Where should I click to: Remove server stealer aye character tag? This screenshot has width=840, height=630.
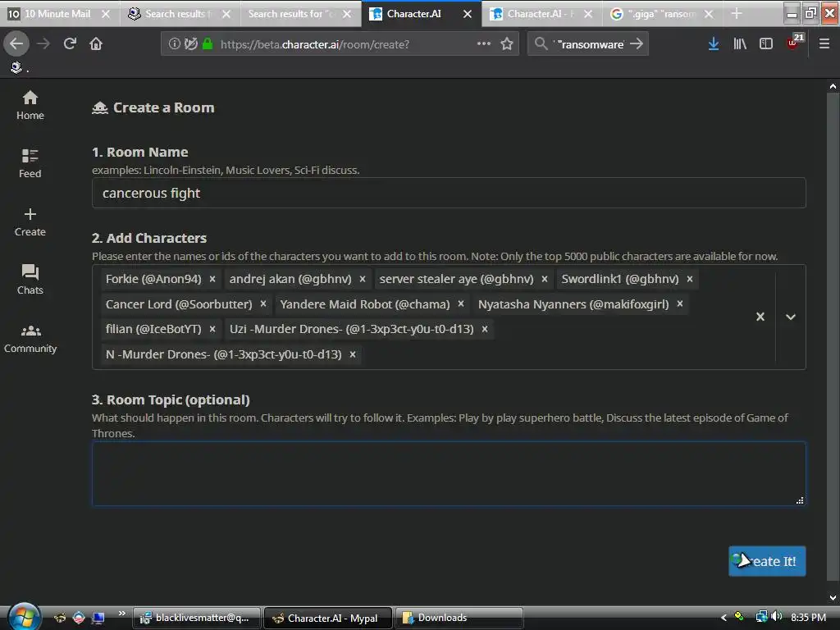click(545, 279)
